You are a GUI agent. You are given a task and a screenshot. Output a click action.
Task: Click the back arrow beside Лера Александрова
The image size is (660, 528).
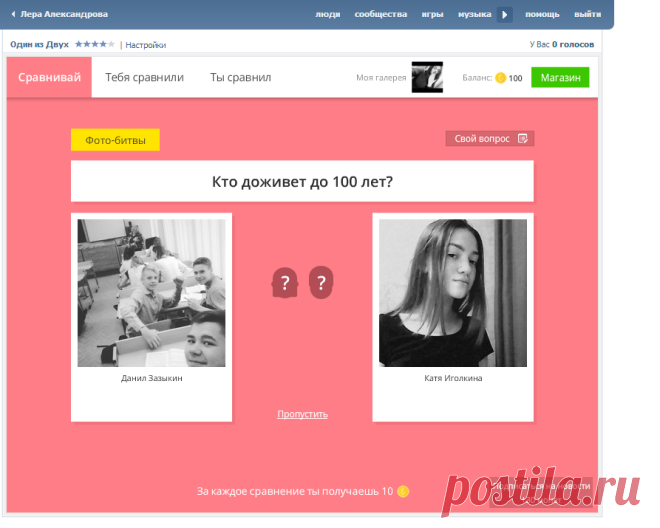click(13, 14)
